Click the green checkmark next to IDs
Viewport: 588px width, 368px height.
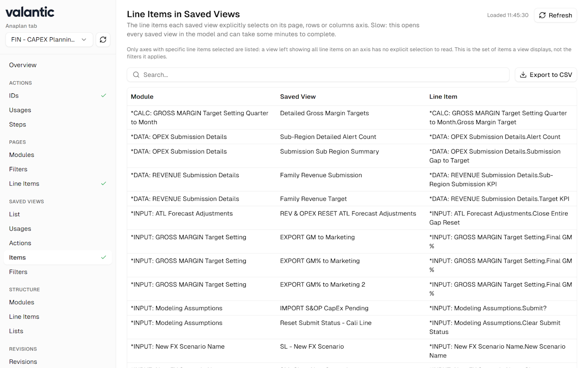click(103, 96)
